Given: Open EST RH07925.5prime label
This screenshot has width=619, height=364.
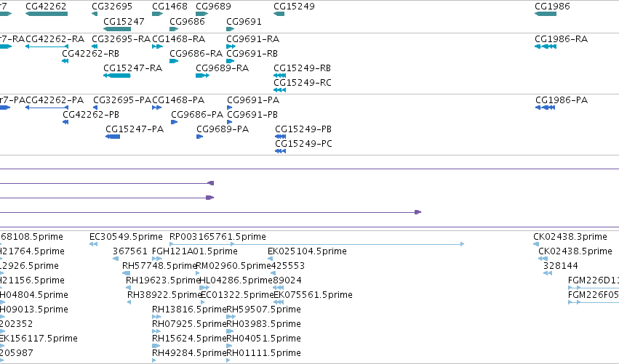Looking at the screenshot, I should pyautogui.click(x=189, y=324).
